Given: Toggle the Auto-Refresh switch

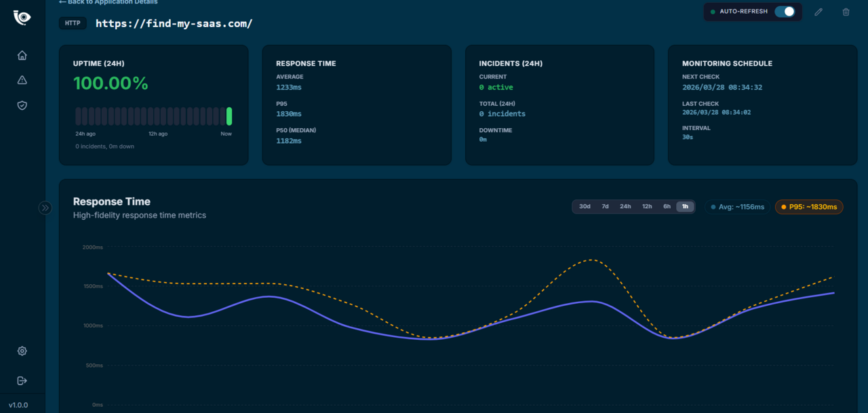Looking at the screenshot, I should coord(785,12).
